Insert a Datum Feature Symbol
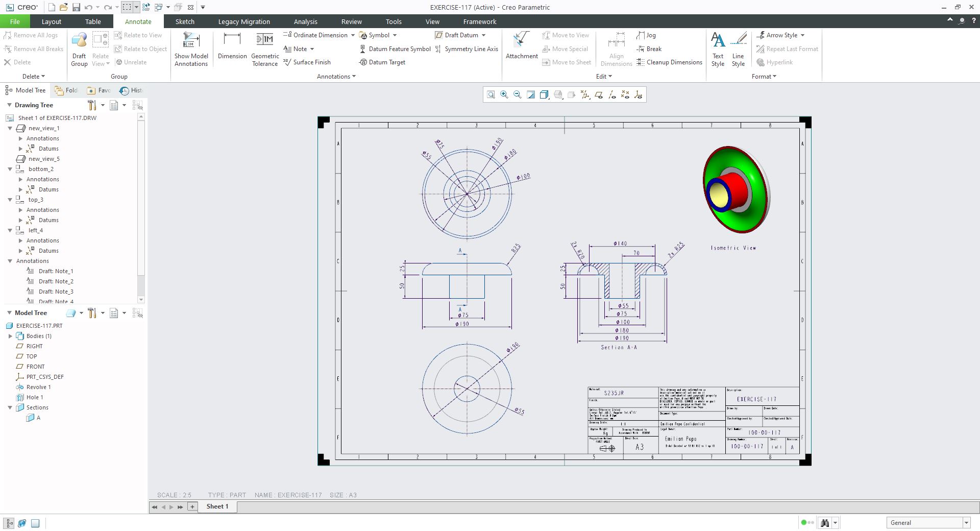Viewport: 980px width, 531px height. click(395, 49)
